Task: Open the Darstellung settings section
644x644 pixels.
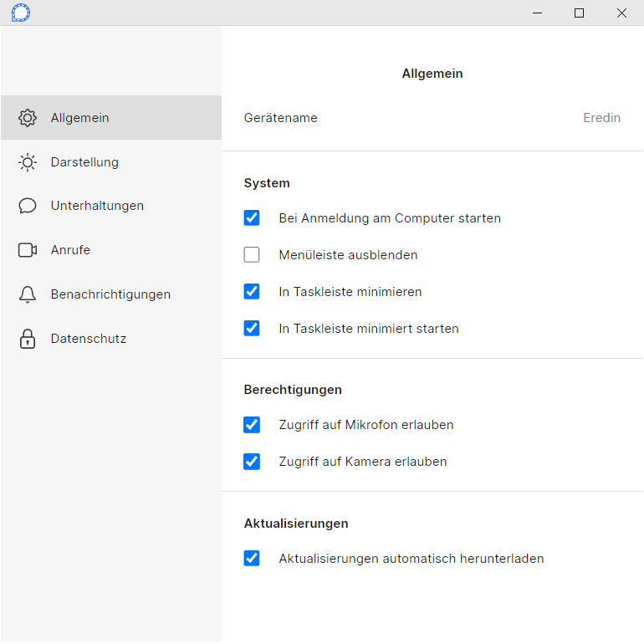Action: (111, 162)
